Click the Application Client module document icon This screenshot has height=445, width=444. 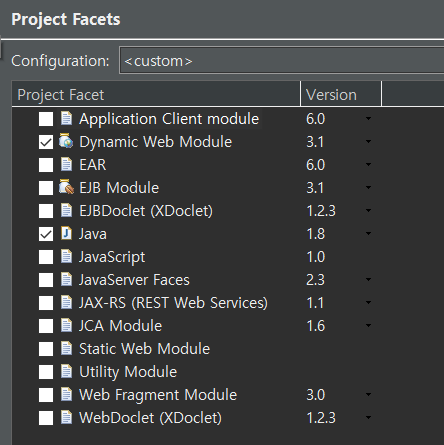click(66, 118)
